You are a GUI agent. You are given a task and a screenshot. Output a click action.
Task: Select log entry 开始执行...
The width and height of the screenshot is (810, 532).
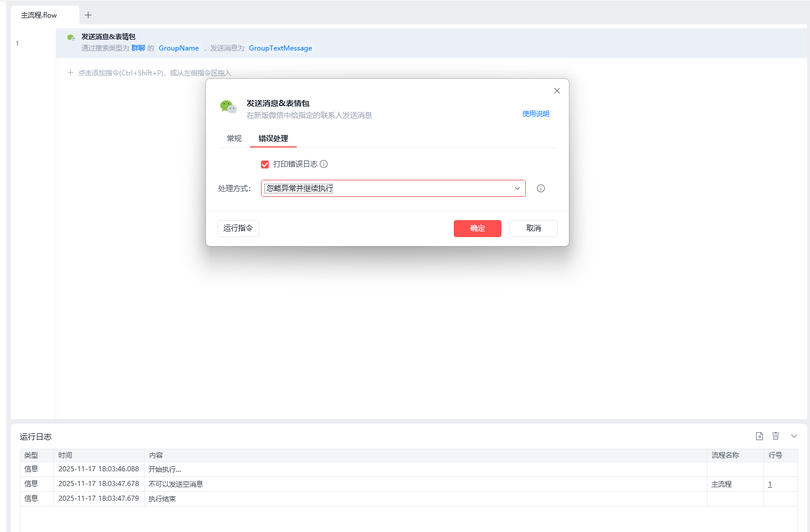[164, 470]
